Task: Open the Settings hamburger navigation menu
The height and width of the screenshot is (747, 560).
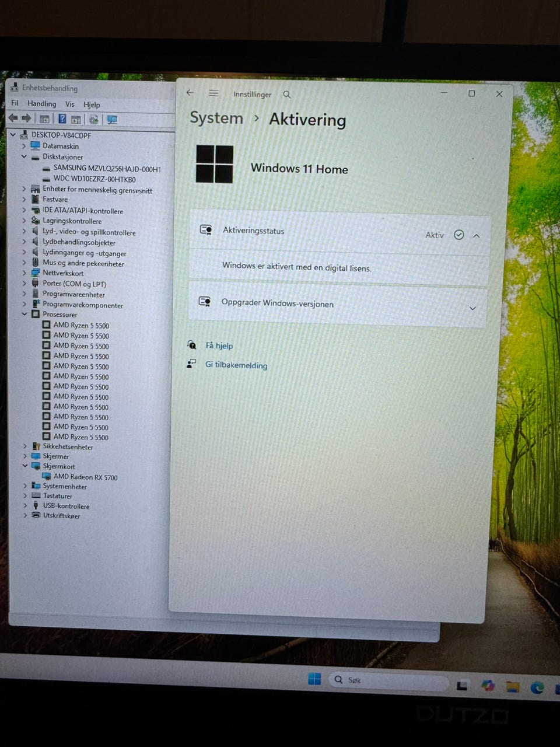Action: (x=213, y=93)
